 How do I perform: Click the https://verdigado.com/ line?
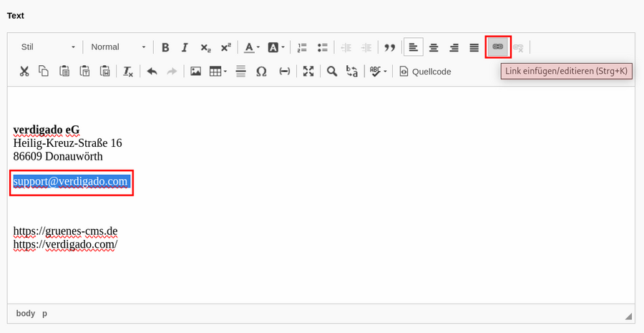click(65, 244)
